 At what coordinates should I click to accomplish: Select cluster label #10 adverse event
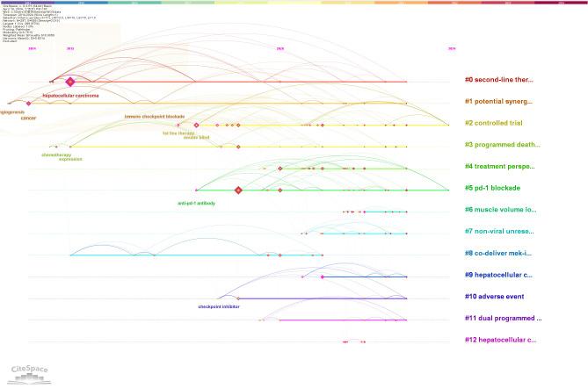coord(494,297)
